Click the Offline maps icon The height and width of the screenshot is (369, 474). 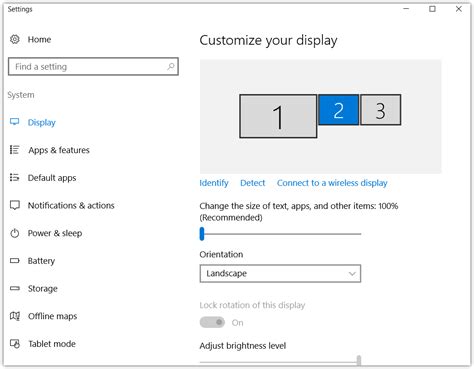(15, 316)
